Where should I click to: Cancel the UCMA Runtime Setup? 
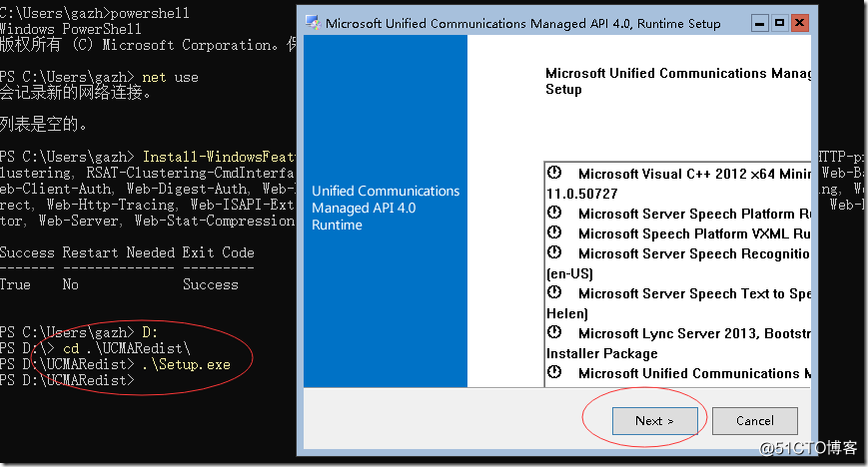754,421
